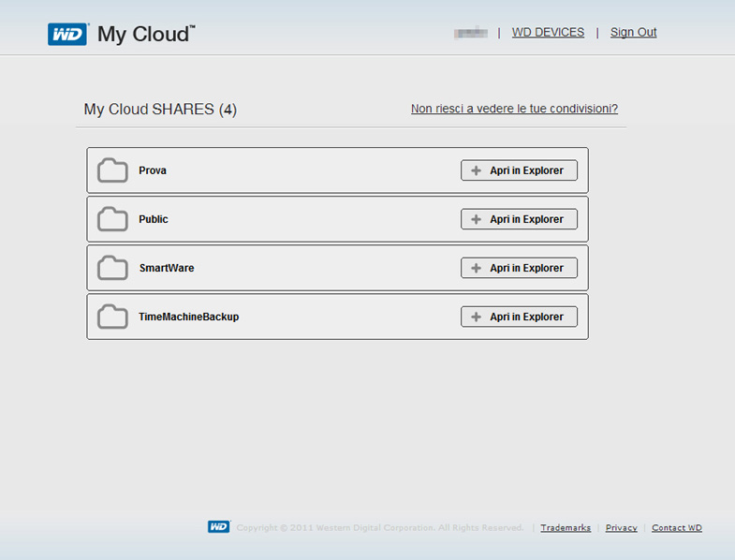Open the Privacy link in the footer
Image resolution: width=735 pixels, height=560 pixels.
click(x=621, y=527)
